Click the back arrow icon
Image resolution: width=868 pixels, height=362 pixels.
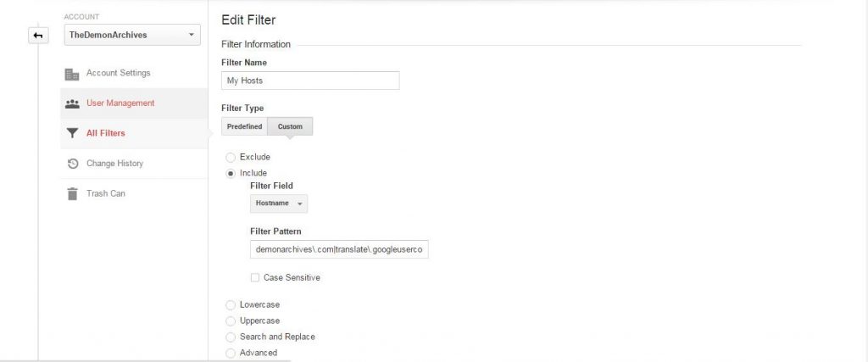38,36
